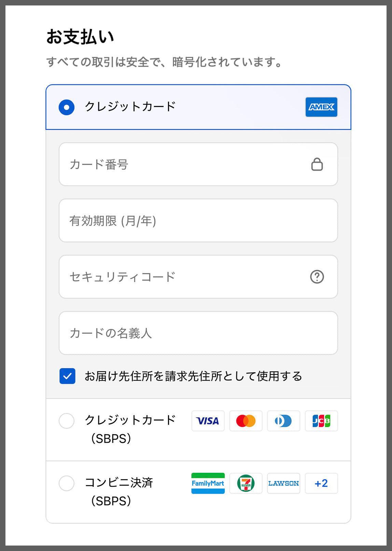Screen dimensions: 392x551
Task: Click the お届け先住所を請求先住所として使用する label
Action: coord(193,376)
